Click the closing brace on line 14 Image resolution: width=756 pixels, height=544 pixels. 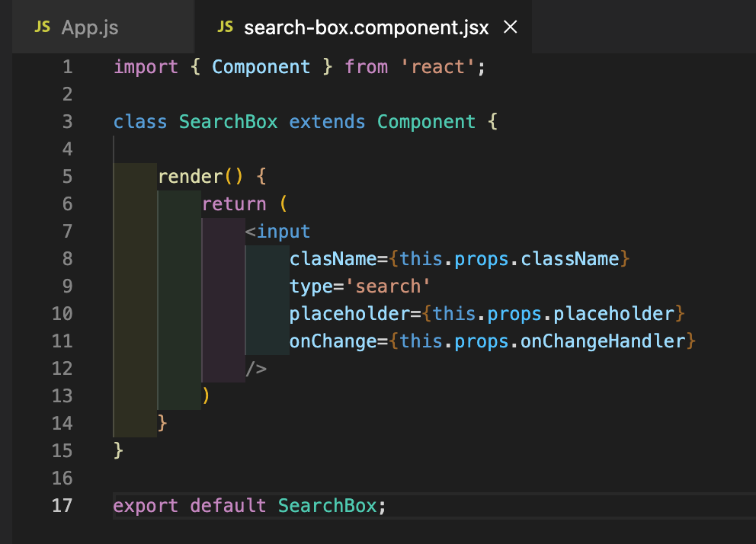coord(162,424)
